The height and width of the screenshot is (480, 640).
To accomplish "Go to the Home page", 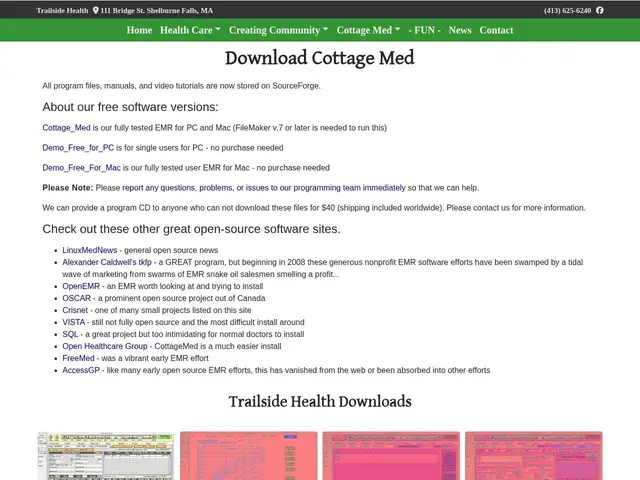I will click(x=139, y=30).
